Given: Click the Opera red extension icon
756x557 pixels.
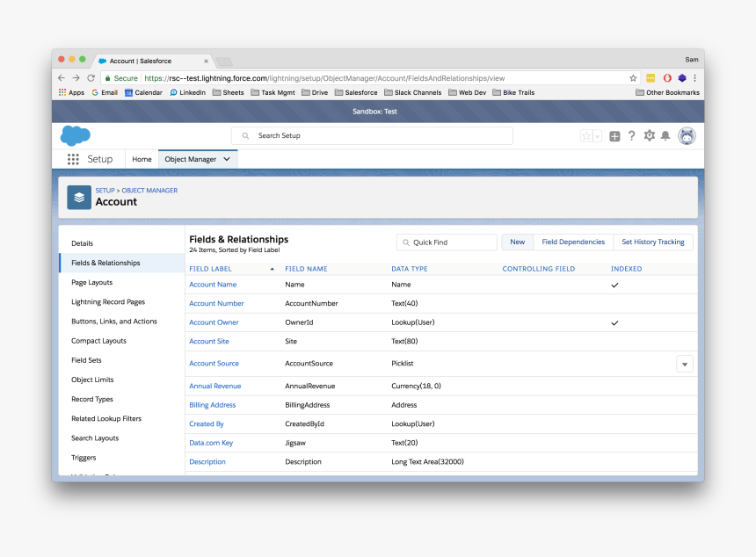Looking at the screenshot, I should click(x=667, y=78).
